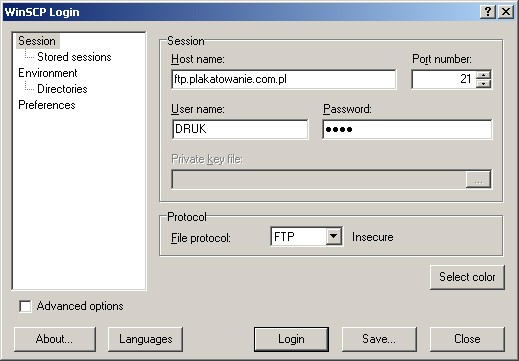
Task: Click the User name field containing DRUK
Action: pos(240,129)
